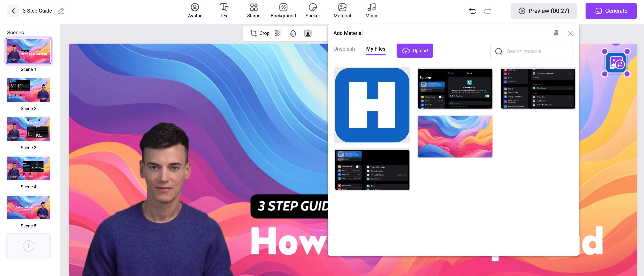Click the avatar on the canvas
Screen dimensions: 644x276
(x=160, y=200)
